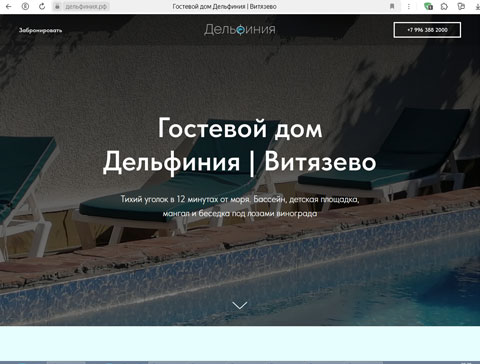Image resolution: width=480 pixels, height=364 pixels.
Task: Click the Дельфиния logo in header
Action: [240, 30]
